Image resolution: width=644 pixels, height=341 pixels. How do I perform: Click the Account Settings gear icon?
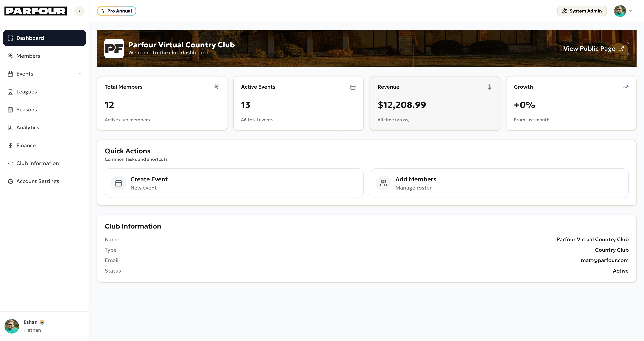10,181
